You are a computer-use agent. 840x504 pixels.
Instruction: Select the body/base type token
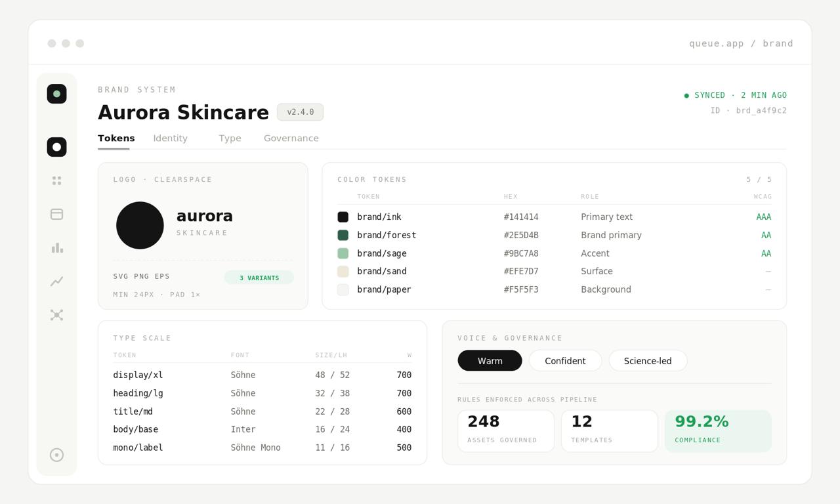click(x=135, y=429)
